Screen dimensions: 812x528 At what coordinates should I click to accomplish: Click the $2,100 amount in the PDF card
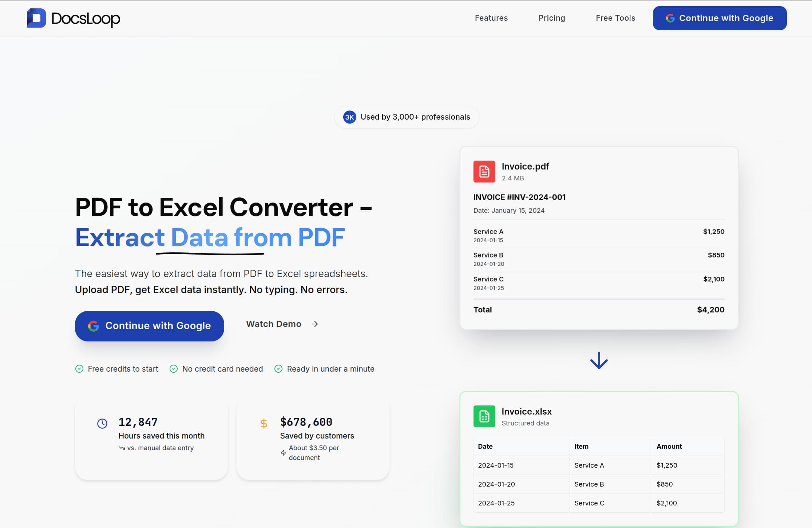point(714,279)
